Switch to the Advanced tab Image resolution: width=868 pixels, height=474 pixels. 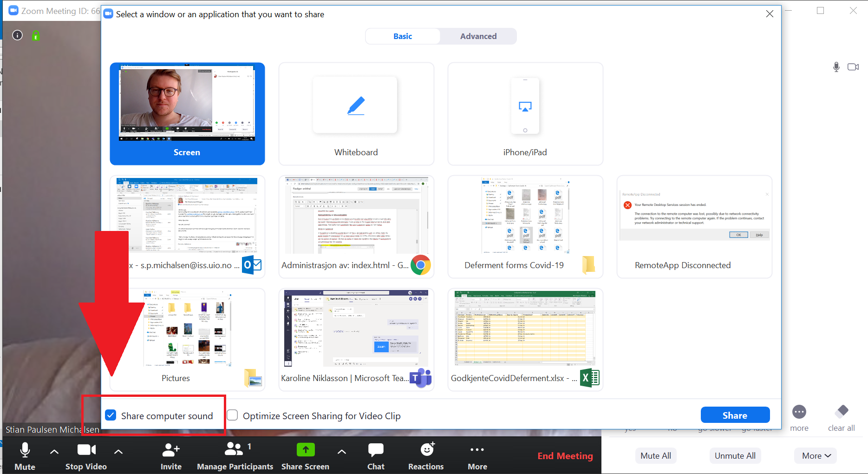tap(478, 36)
